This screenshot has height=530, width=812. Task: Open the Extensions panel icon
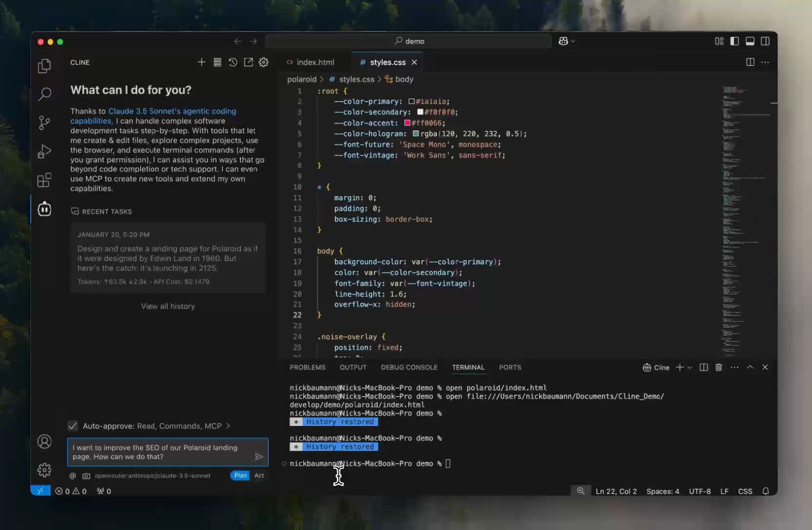[x=45, y=180]
